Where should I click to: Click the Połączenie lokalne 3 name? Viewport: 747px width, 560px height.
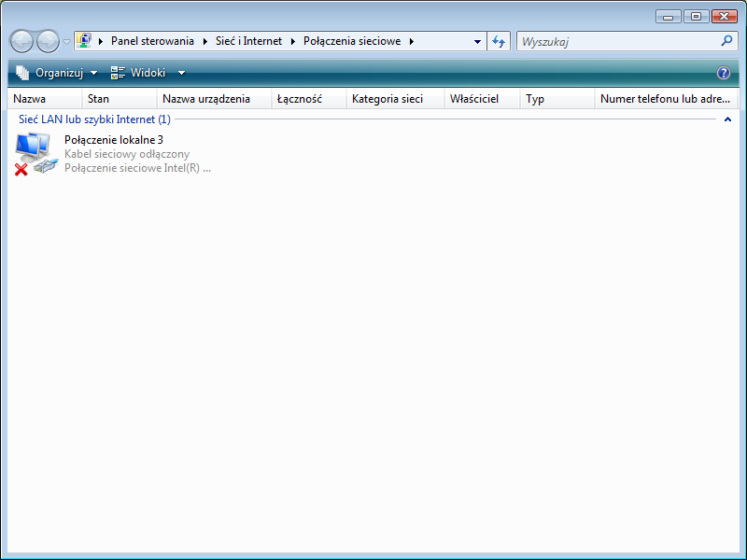114,140
